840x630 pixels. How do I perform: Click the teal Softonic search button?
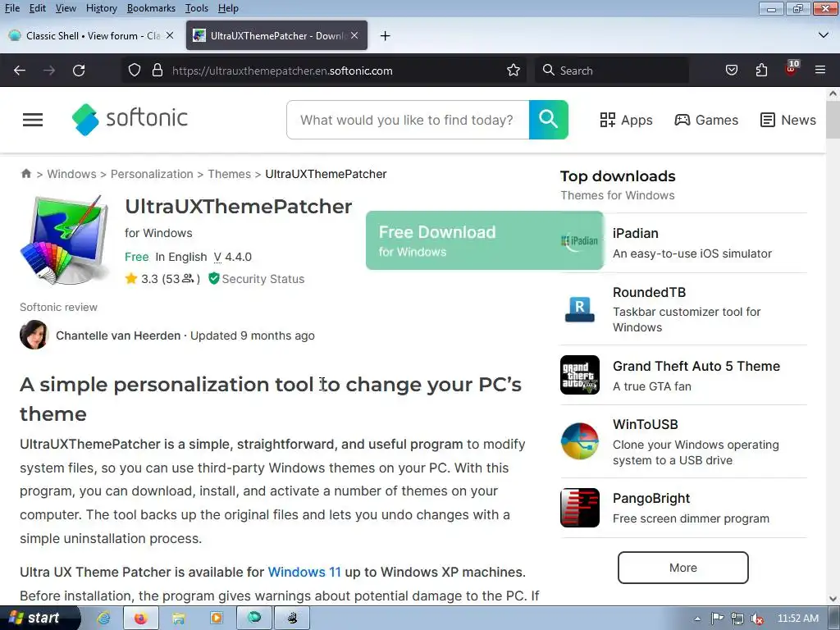549,120
